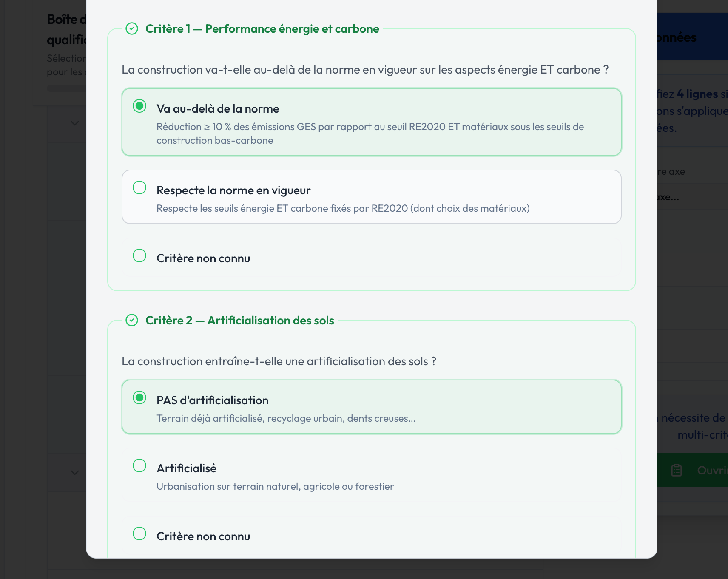Expand the top chevron row in the background table
Screen dimensions: 728x579
(74, 123)
